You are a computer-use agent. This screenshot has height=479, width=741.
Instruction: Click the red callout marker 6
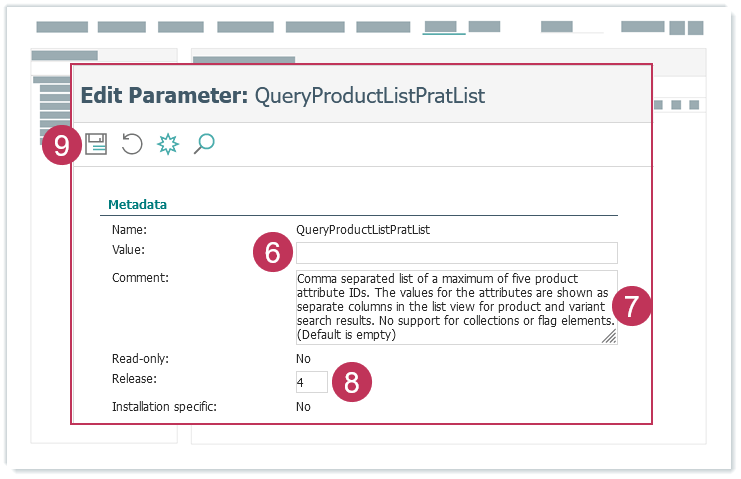pos(272,253)
